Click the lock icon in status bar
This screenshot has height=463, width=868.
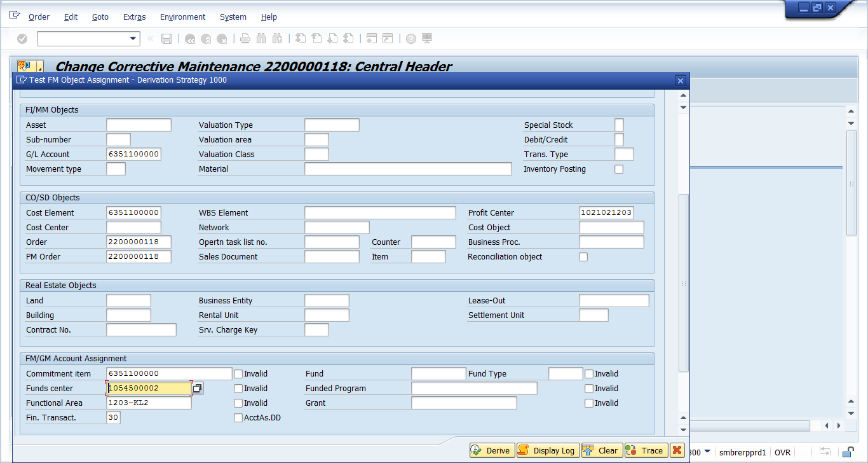(848, 452)
